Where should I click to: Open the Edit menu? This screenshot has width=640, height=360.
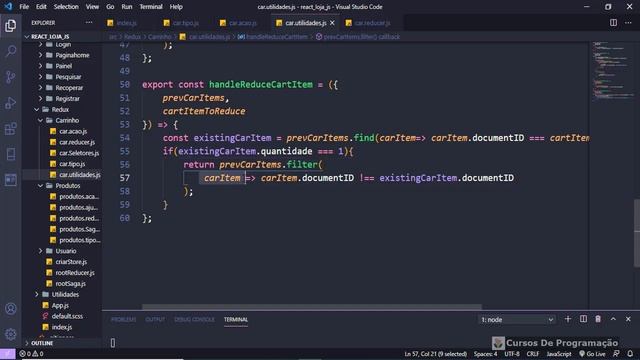coord(41,7)
